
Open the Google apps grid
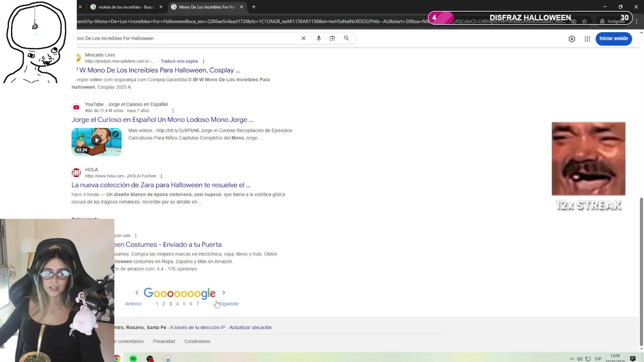coord(587,39)
